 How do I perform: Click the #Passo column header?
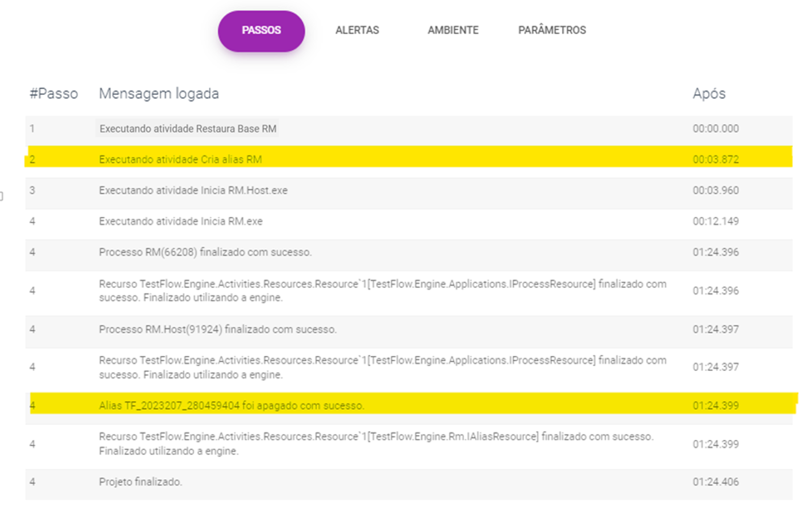[x=54, y=94]
